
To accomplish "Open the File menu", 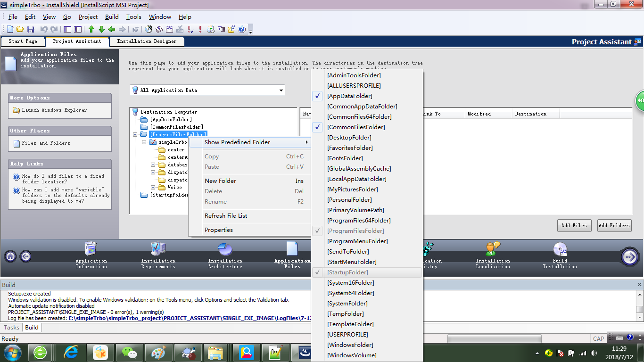I will [13, 16].
